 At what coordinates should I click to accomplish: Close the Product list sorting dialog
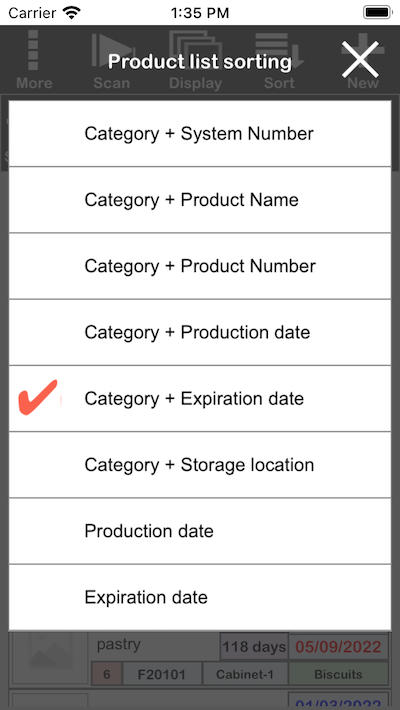tap(360, 59)
